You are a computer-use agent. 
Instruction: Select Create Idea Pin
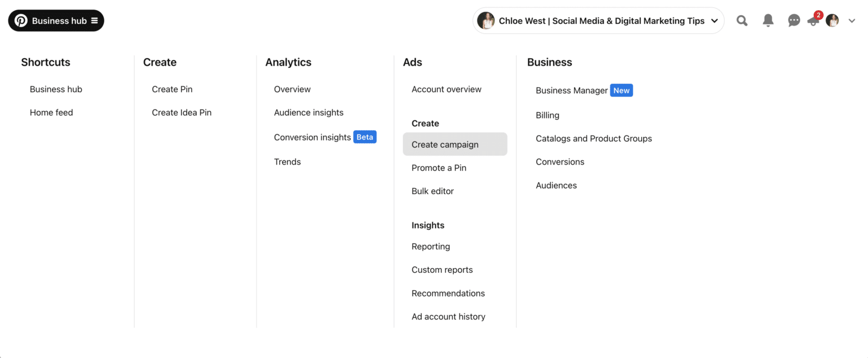[x=181, y=112]
